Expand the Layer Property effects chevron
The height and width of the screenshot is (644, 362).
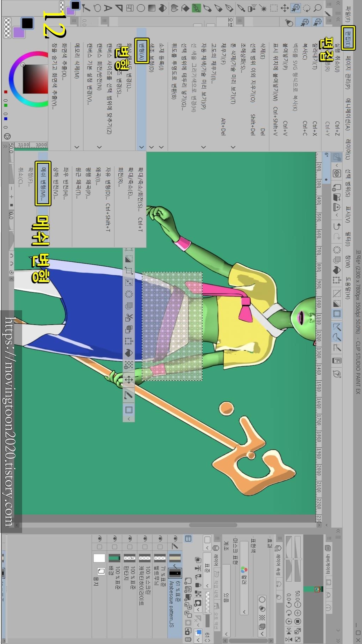tap(262, 634)
